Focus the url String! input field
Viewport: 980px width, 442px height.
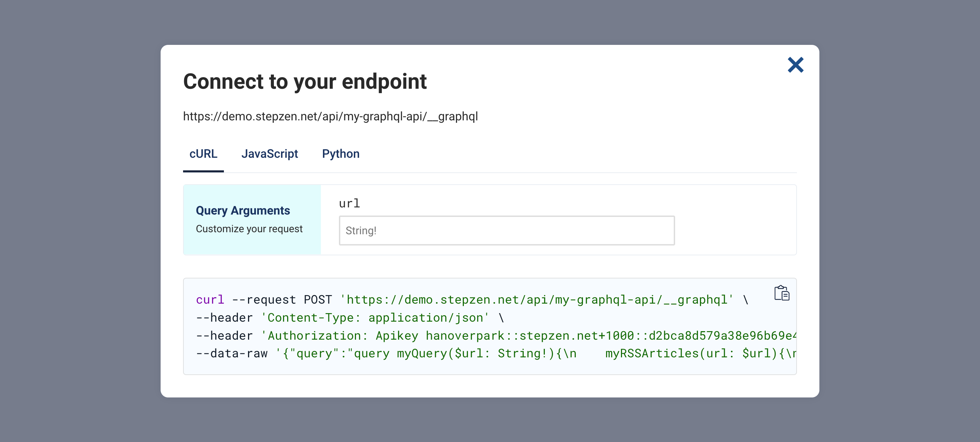click(x=507, y=230)
